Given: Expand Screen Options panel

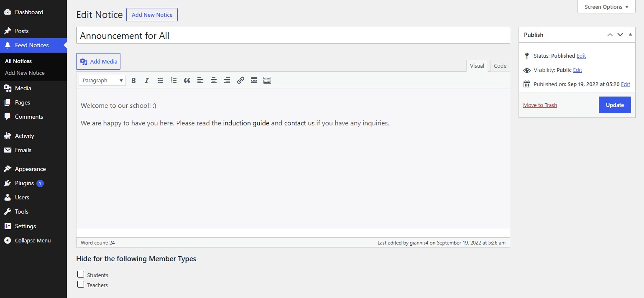Looking at the screenshot, I should (606, 7).
